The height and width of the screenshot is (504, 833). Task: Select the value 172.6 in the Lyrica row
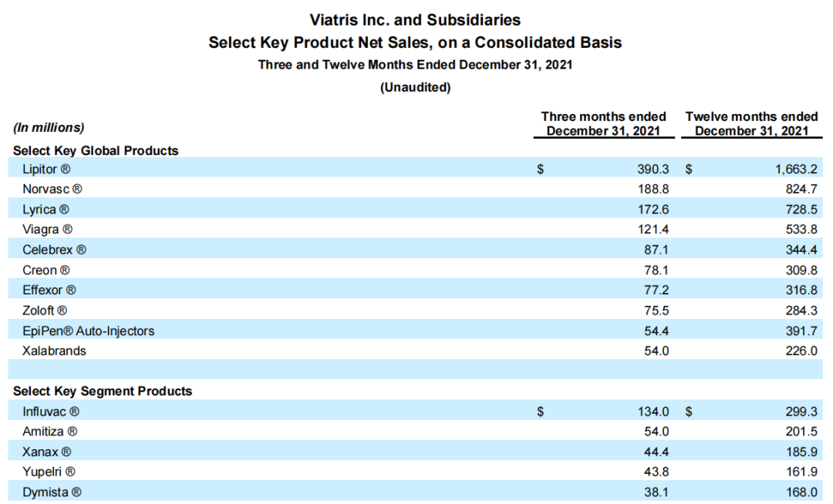pyautogui.click(x=653, y=210)
